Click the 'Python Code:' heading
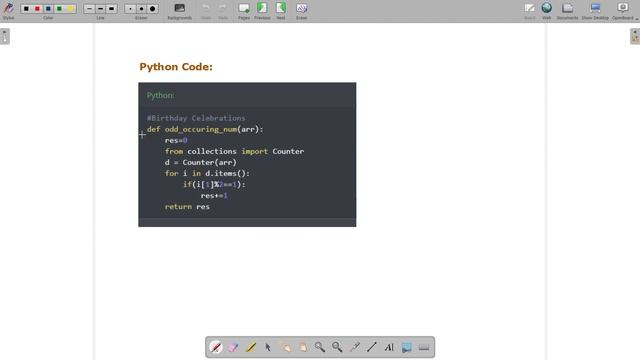Screen dimensions: 640x360 (x=176, y=67)
